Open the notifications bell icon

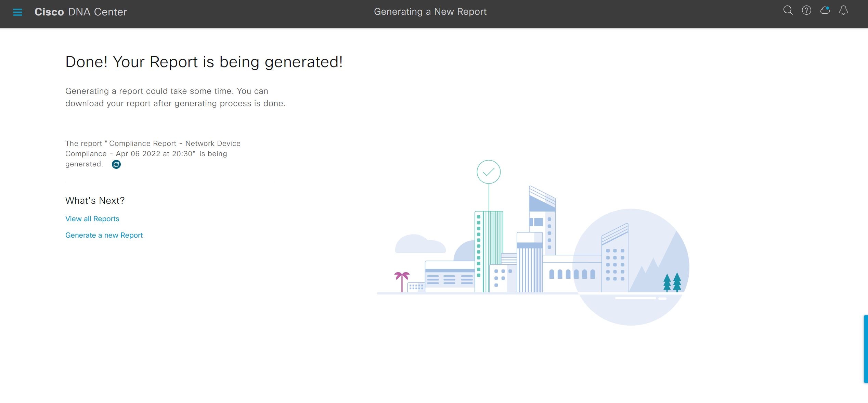point(843,11)
